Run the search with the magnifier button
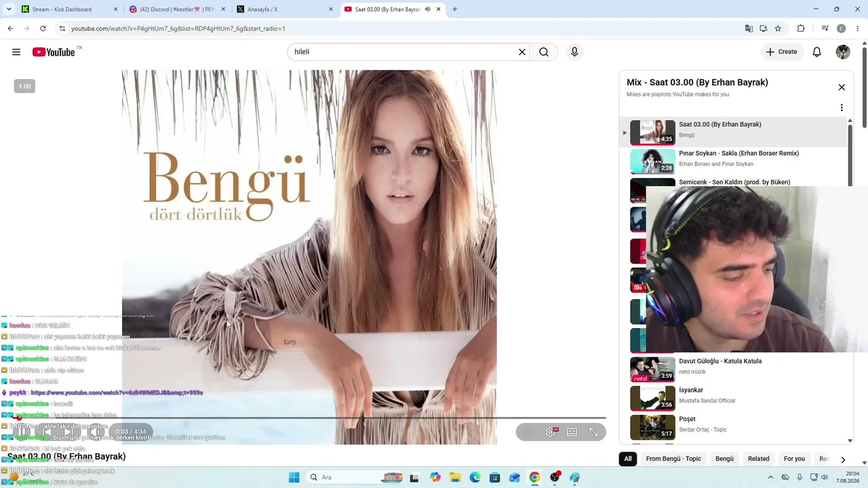The height and width of the screenshot is (488, 868). pyautogui.click(x=544, y=52)
